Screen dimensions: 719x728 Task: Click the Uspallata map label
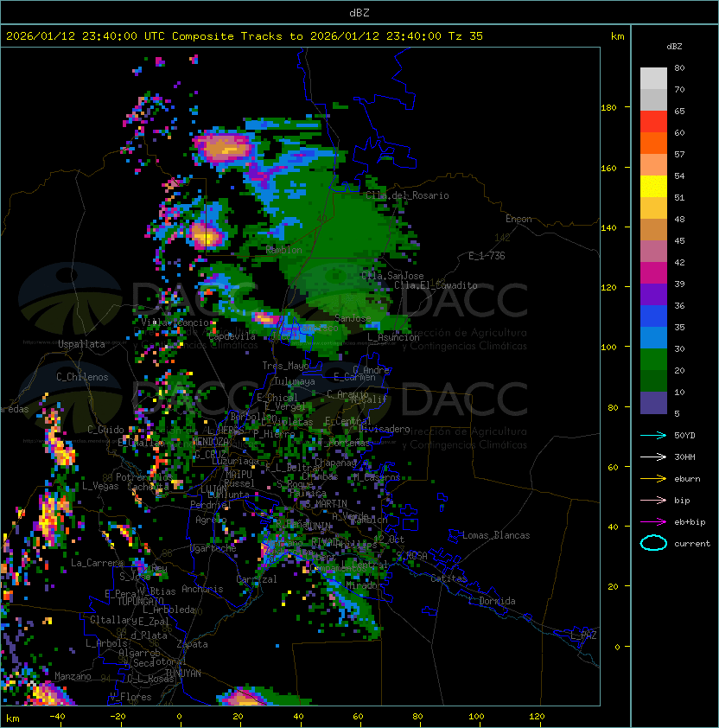[81, 344]
